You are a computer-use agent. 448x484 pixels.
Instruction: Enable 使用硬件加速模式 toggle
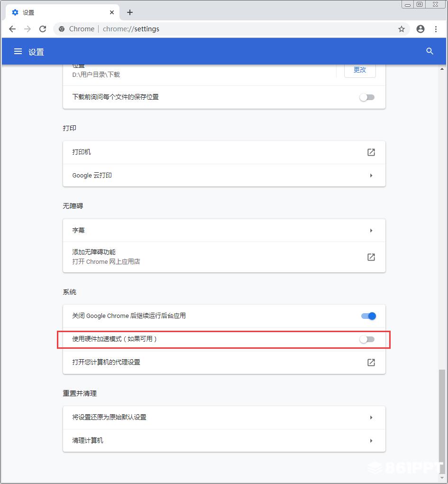(367, 340)
